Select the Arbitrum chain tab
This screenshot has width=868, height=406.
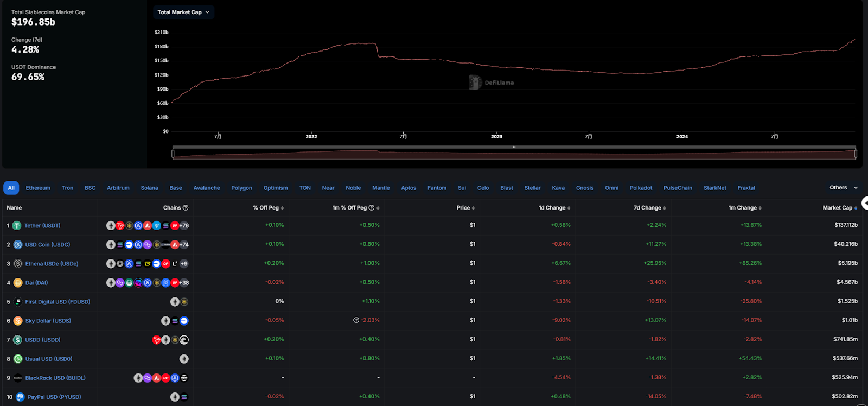(x=118, y=188)
